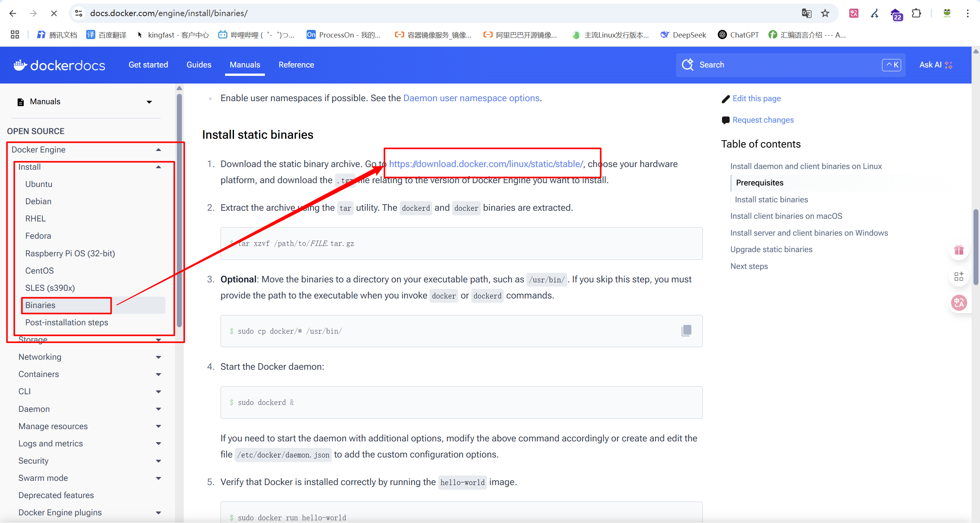The image size is (980, 523).
Task: Click the Google Translate page icon
Action: (x=806, y=13)
